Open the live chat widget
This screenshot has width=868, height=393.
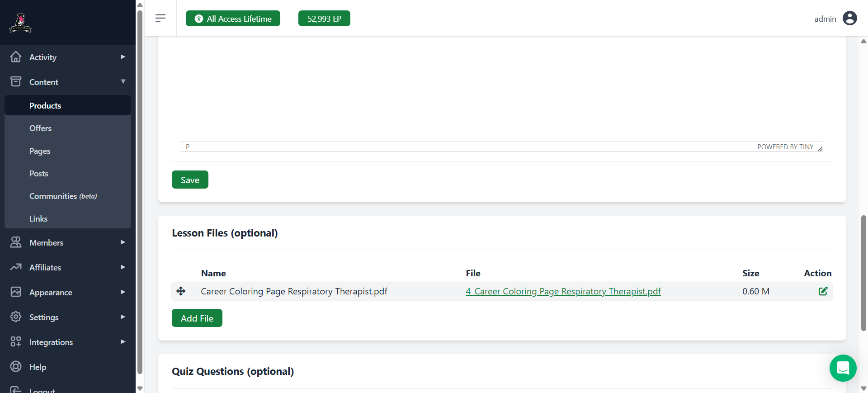(x=843, y=368)
